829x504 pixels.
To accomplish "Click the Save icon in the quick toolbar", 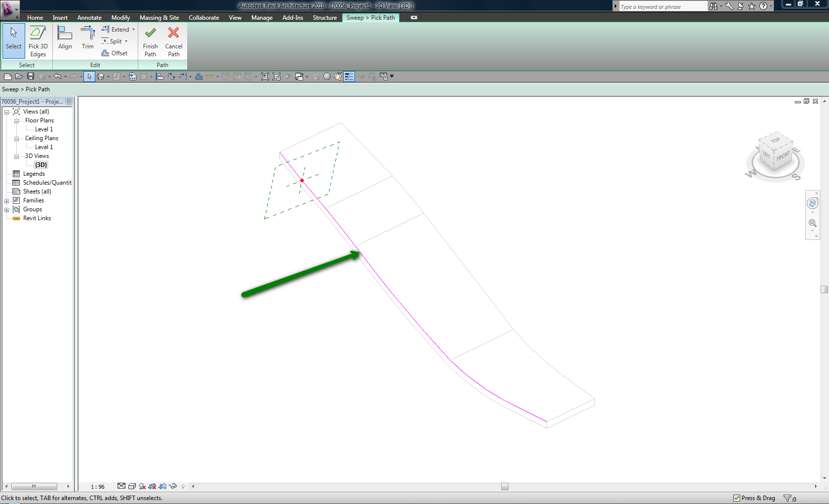I will tap(31, 77).
